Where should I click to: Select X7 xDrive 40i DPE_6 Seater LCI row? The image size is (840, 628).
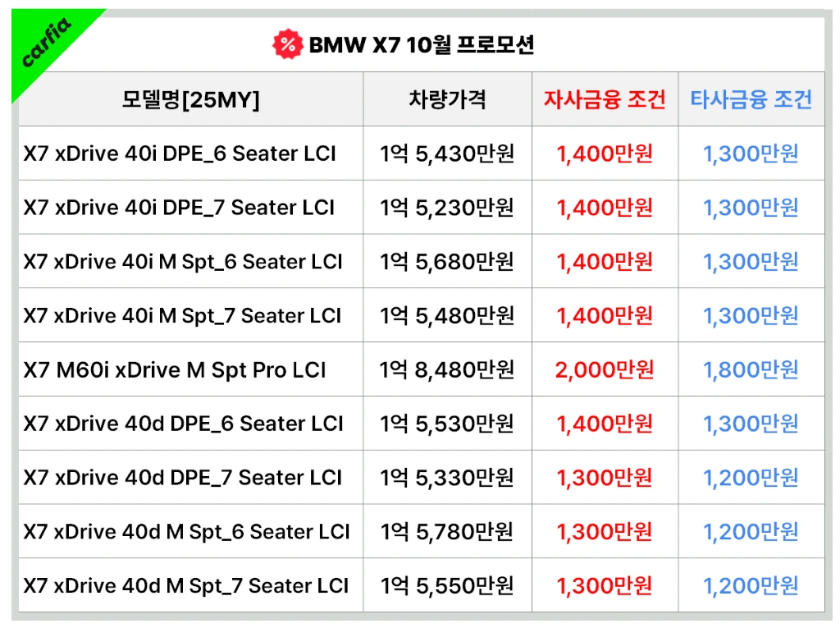[x=180, y=154]
